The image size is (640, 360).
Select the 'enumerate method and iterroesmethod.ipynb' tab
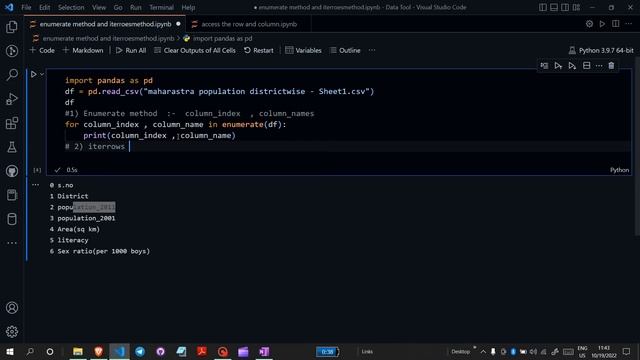click(105, 24)
